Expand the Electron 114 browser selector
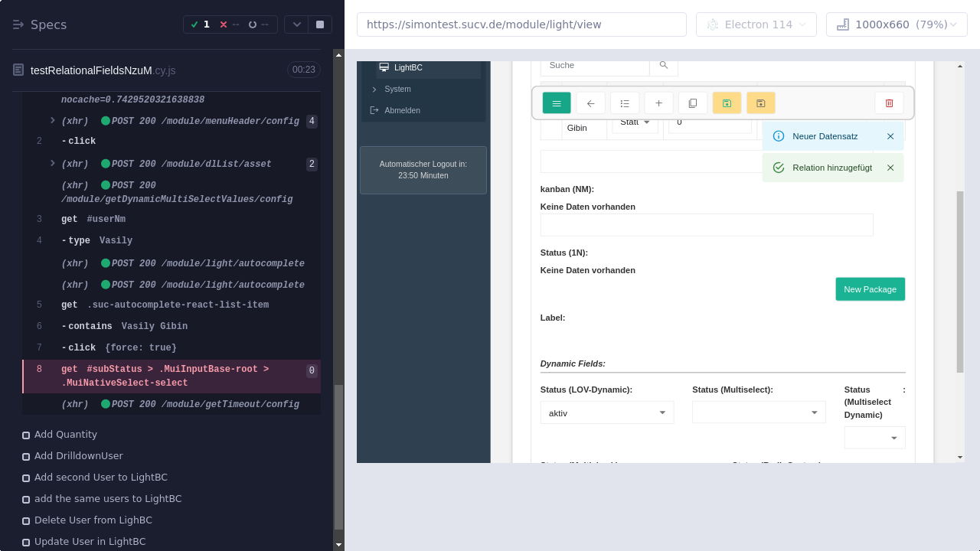Image resolution: width=980 pixels, height=551 pixels. 756,24
